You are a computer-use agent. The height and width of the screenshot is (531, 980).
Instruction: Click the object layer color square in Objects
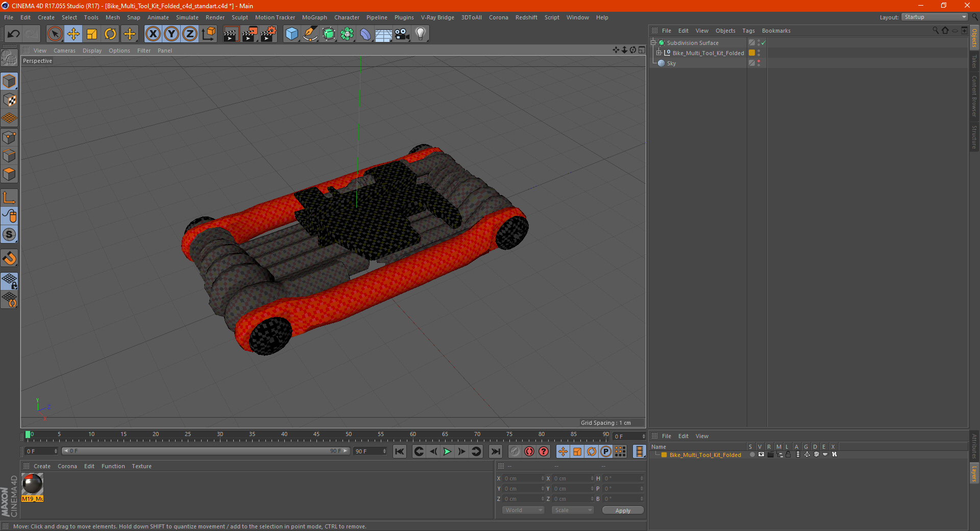[x=752, y=53]
